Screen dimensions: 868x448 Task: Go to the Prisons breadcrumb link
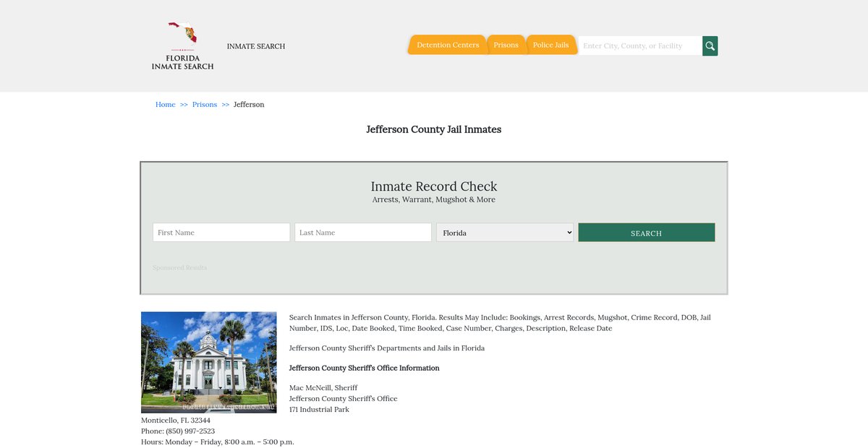(x=205, y=105)
